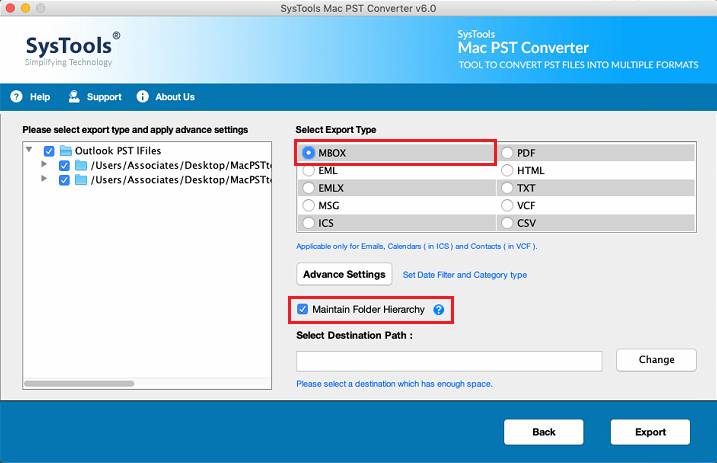This screenshot has height=463, width=717.
Task: Uncheck the Outlook PST IFiles checkbox
Action: [x=49, y=151]
